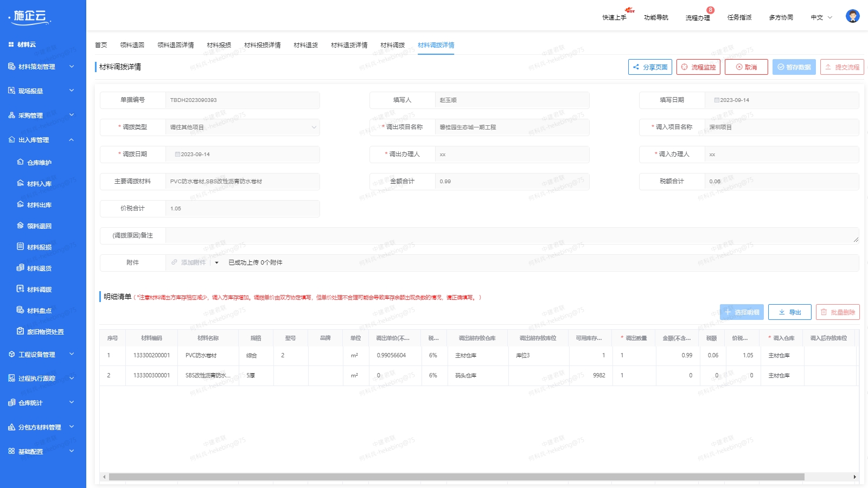Switch to the 材料报损详情 tab
The image size is (868, 488).
click(263, 45)
